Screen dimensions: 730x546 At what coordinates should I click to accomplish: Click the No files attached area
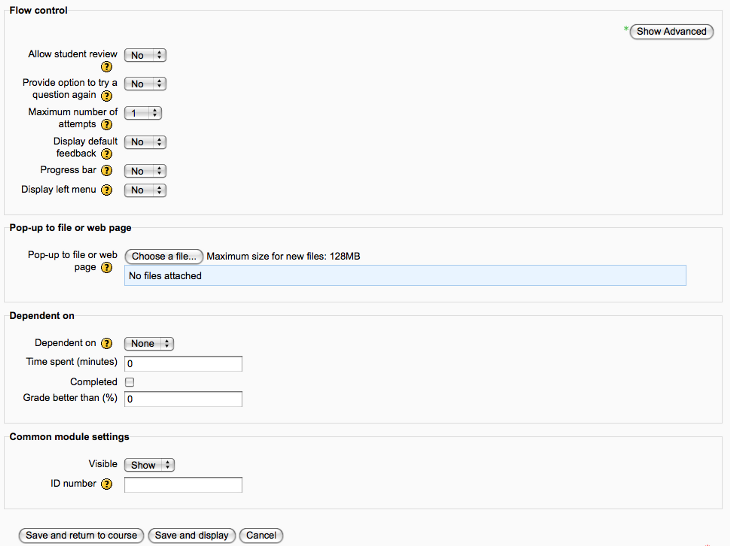coord(405,276)
